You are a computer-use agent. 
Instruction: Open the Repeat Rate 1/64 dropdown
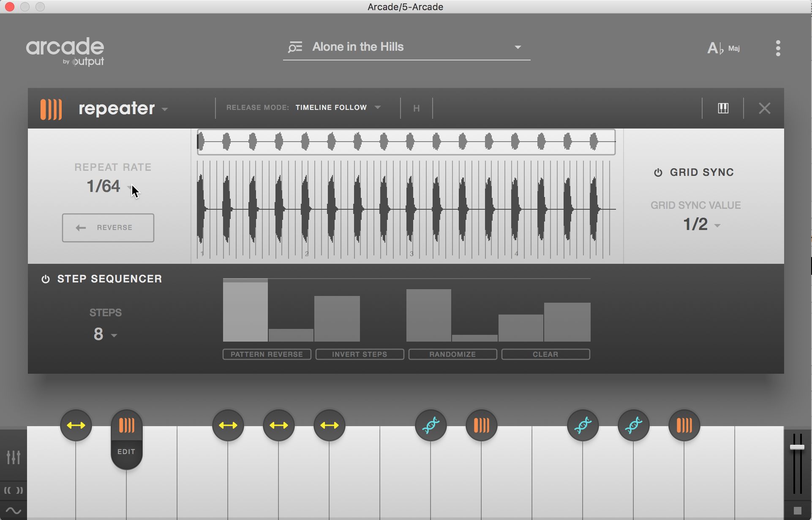tap(106, 186)
